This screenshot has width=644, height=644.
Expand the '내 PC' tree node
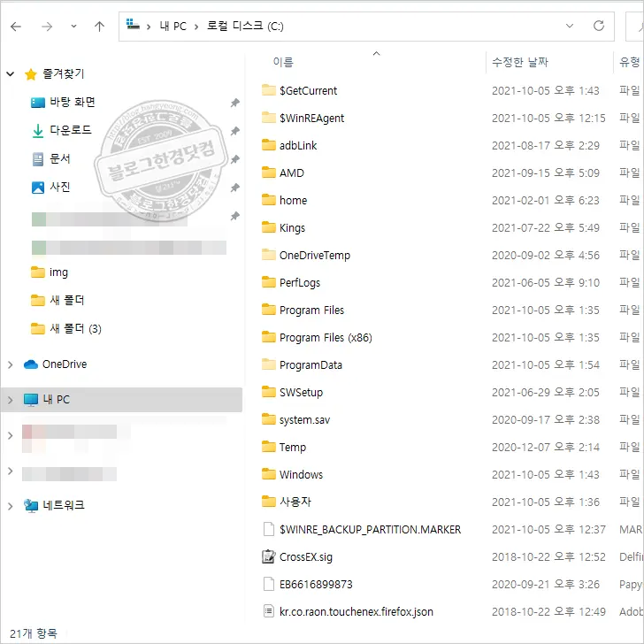(x=11, y=400)
